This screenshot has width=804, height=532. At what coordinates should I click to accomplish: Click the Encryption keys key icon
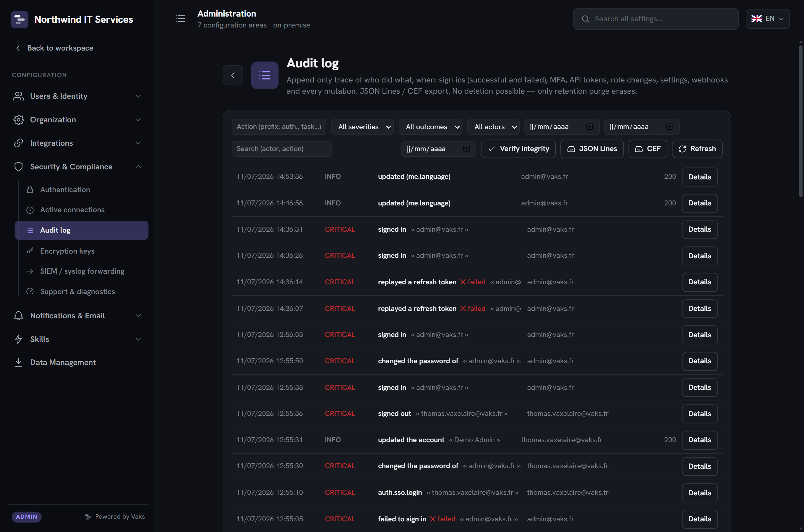click(30, 251)
